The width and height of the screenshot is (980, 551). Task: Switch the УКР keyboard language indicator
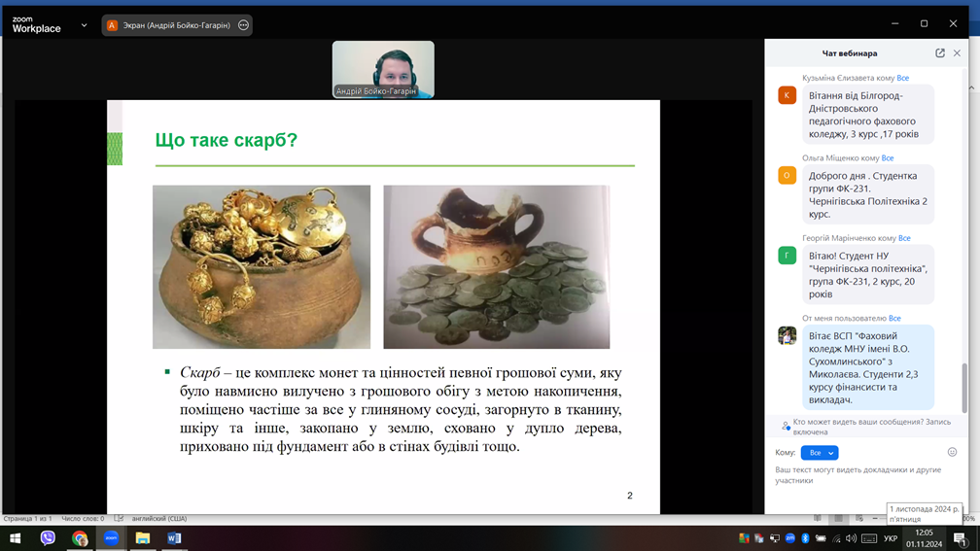click(x=890, y=538)
